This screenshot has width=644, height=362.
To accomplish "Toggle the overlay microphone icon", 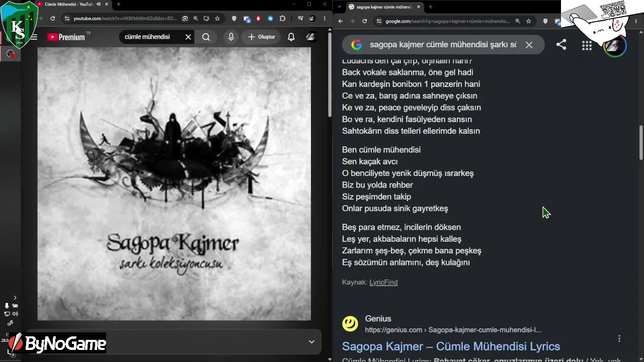I will click(x=7, y=306).
